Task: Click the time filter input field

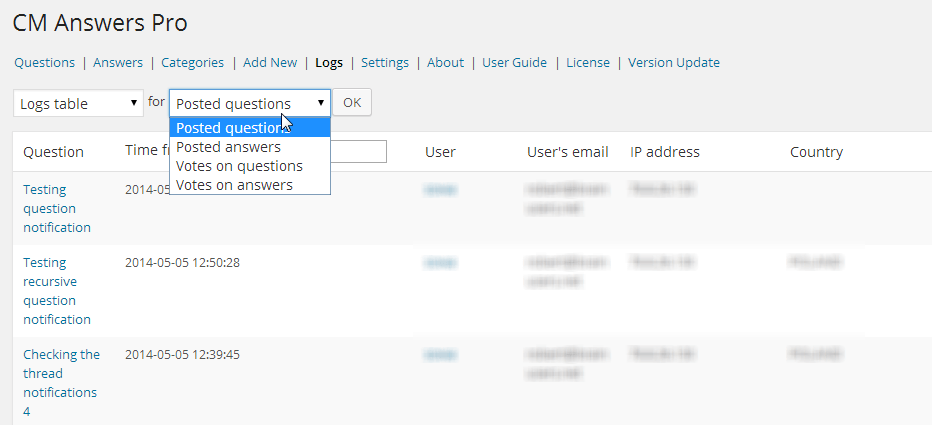Action: coord(358,152)
